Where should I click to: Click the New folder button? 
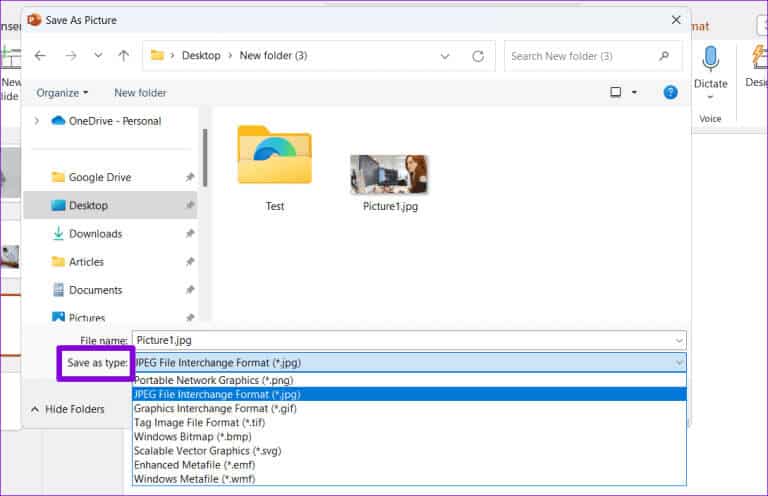pos(140,93)
